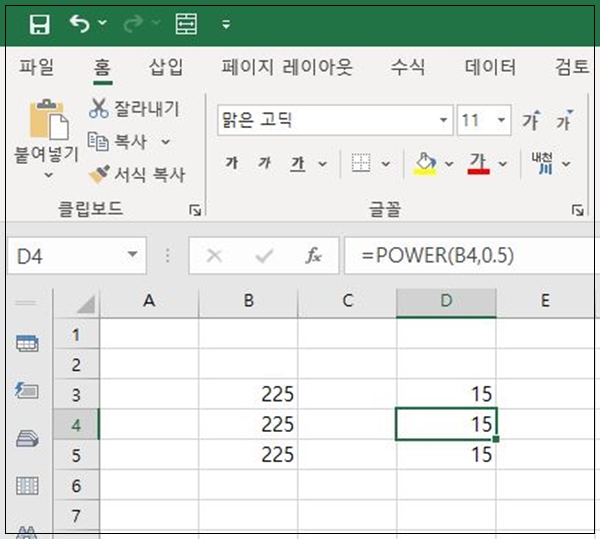Image resolution: width=600 pixels, height=539 pixels.
Task: Select column C header
Action: tap(347, 301)
